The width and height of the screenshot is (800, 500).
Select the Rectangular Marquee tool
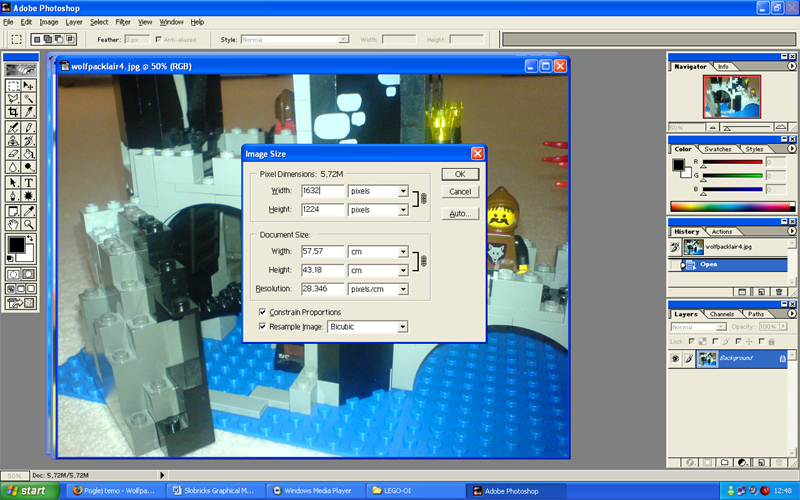[13, 85]
